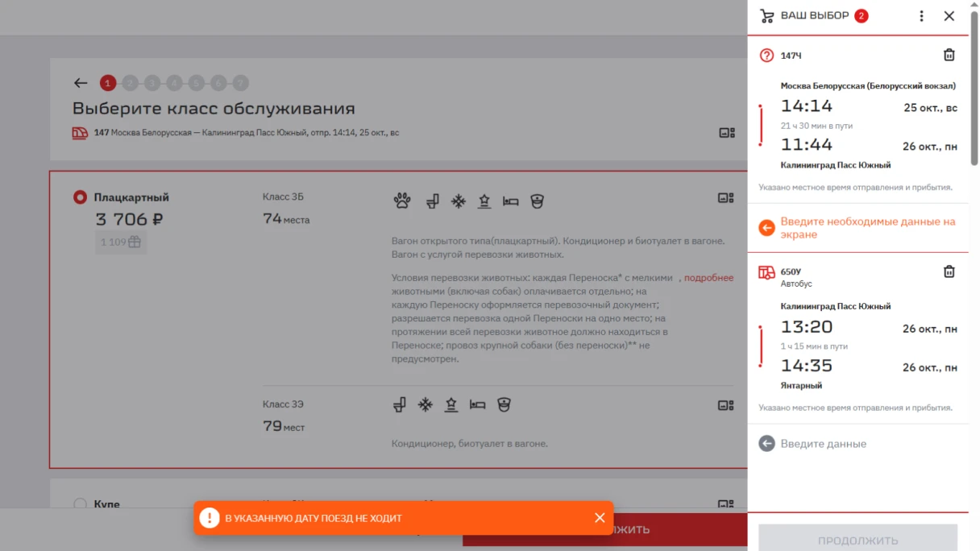
Task: Click step 1 in the progress indicator
Action: [x=108, y=83]
